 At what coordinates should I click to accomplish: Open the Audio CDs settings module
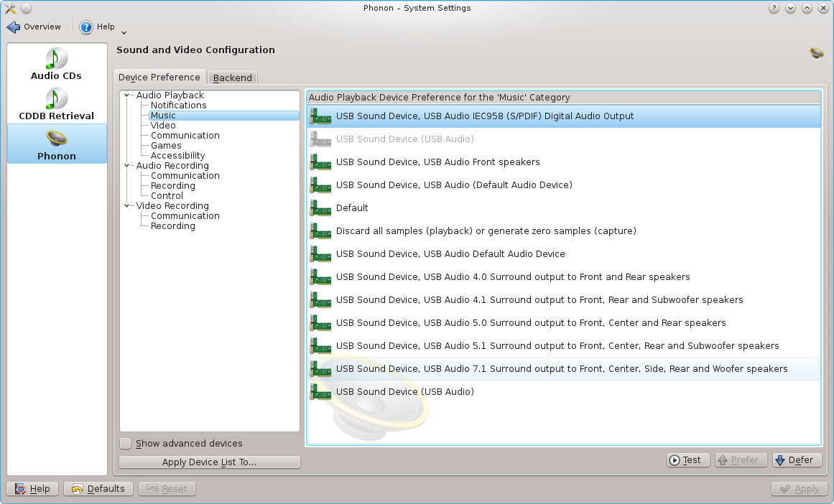(56, 64)
